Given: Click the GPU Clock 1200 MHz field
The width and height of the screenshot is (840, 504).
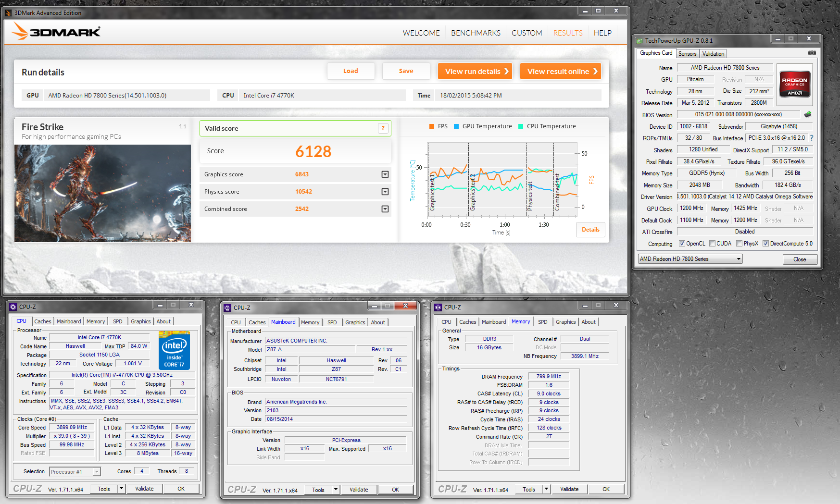Looking at the screenshot, I should pyautogui.click(x=691, y=208).
